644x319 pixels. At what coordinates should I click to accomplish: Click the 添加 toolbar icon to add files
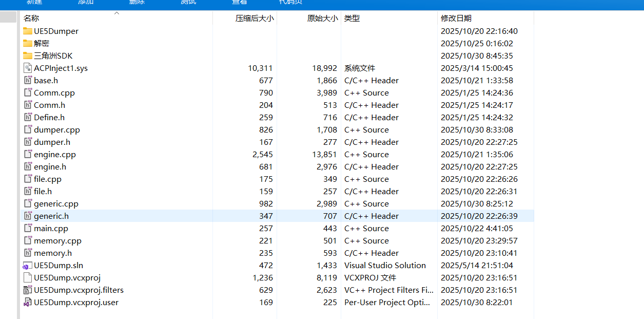tap(85, 3)
